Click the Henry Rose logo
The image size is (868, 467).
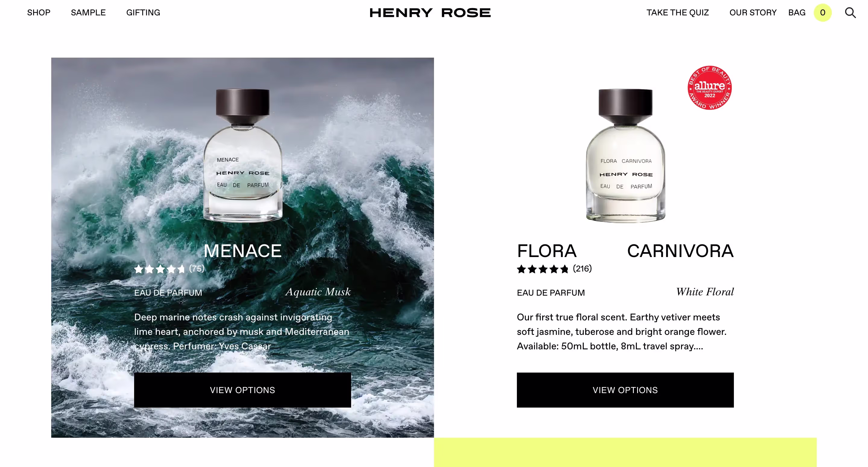pyautogui.click(x=430, y=13)
